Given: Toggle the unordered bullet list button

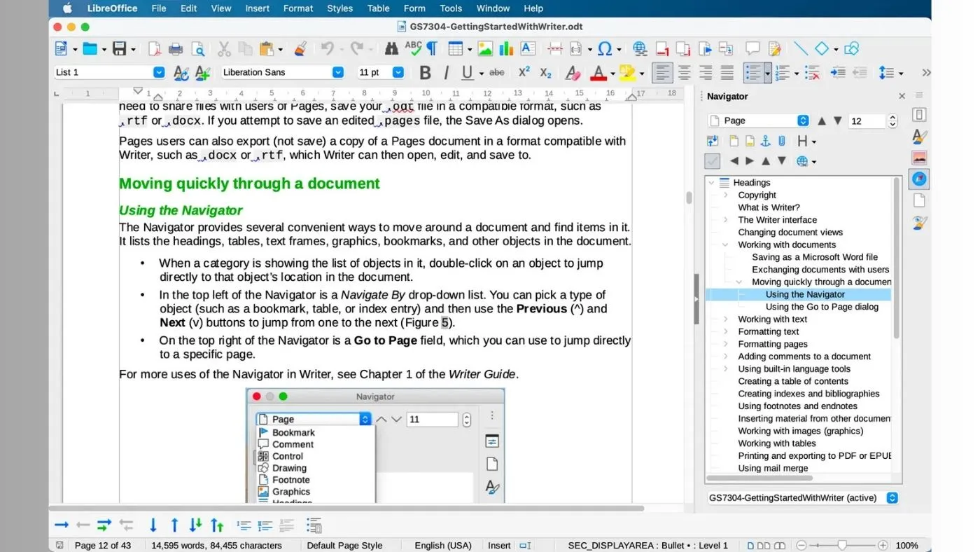Looking at the screenshot, I should click(753, 72).
